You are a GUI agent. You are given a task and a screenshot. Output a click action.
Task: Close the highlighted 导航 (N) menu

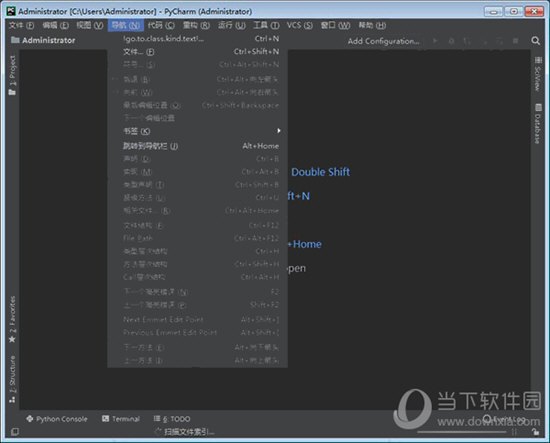pos(126,25)
